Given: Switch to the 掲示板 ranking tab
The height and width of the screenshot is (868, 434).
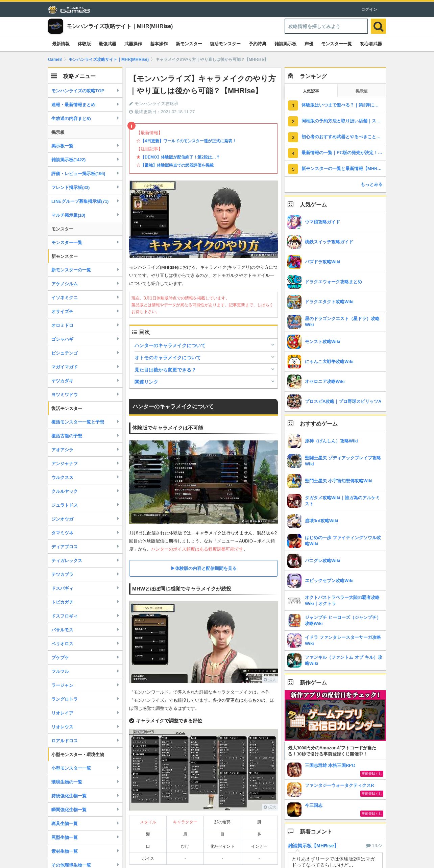Looking at the screenshot, I should pos(362,91).
